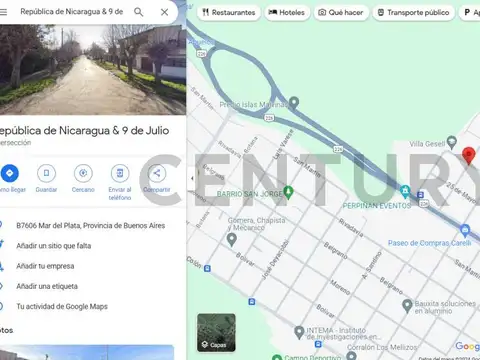480x360 pixels.
Task: Save the place with the Guardar icon
Action: pyautogui.click(x=46, y=173)
